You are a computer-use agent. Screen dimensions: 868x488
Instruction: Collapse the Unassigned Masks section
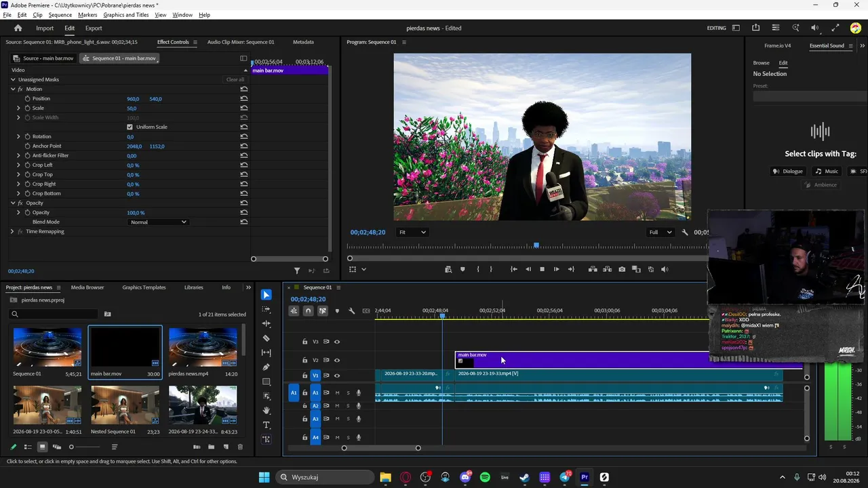[12, 80]
